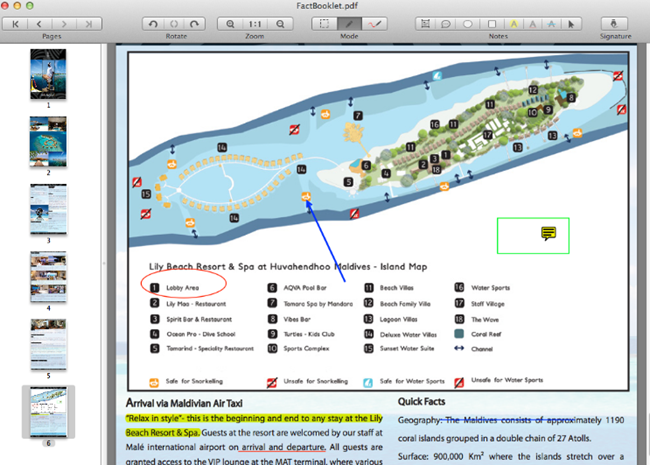Open page 1 thumbnail
Image resolution: width=650 pixels, height=465 pixels.
48,74
